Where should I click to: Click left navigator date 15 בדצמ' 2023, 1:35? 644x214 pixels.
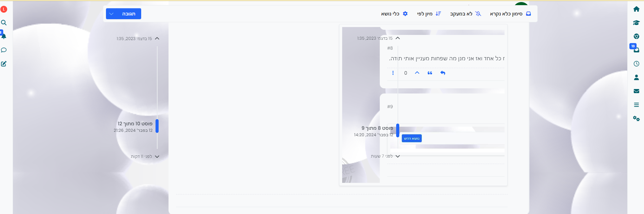134,39
